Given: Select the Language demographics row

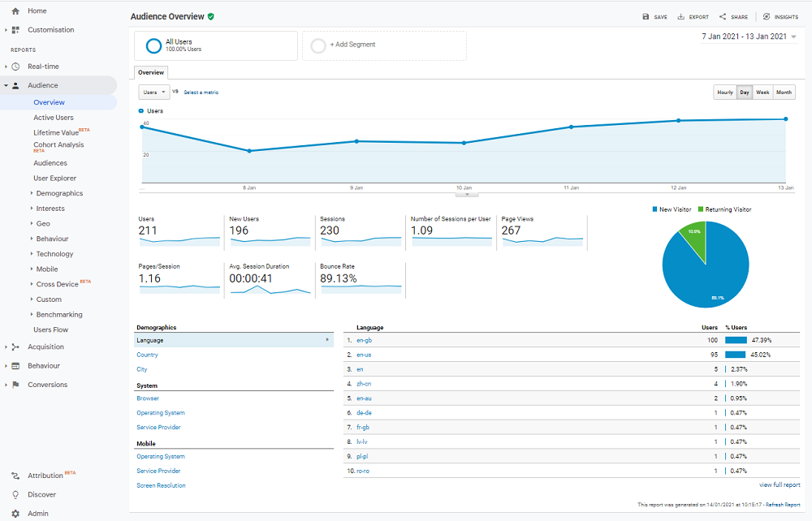Looking at the screenshot, I should click(234, 340).
